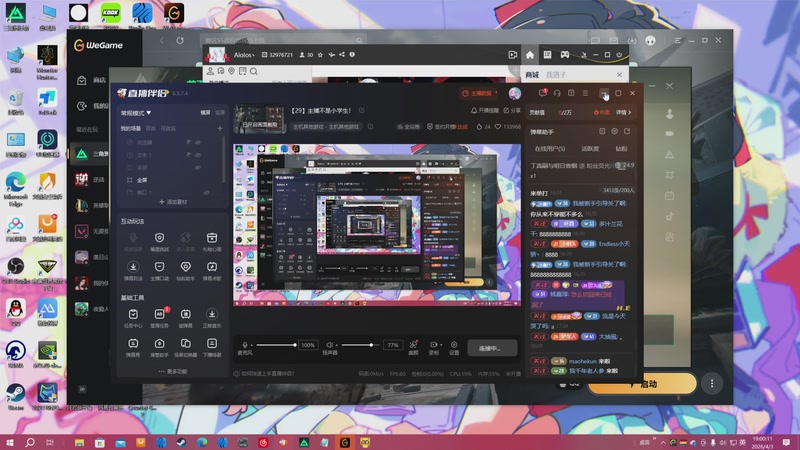Click the scrollbar in the source list
The width and height of the screenshot is (800, 450).
coord(223,160)
